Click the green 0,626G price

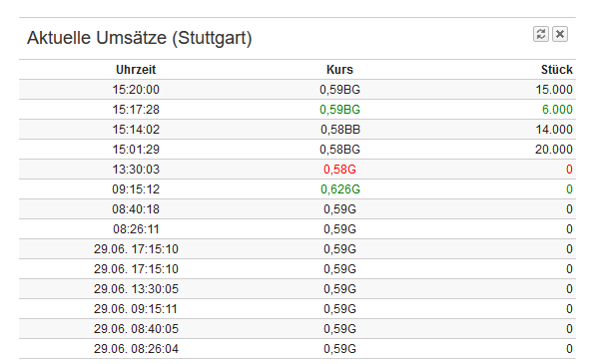(x=340, y=189)
